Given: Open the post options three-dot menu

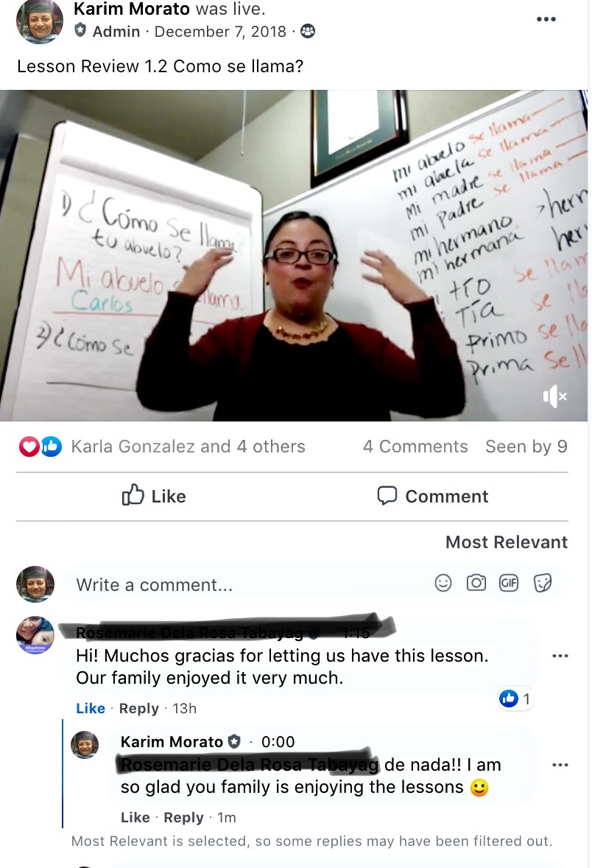Looking at the screenshot, I should click(546, 19).
